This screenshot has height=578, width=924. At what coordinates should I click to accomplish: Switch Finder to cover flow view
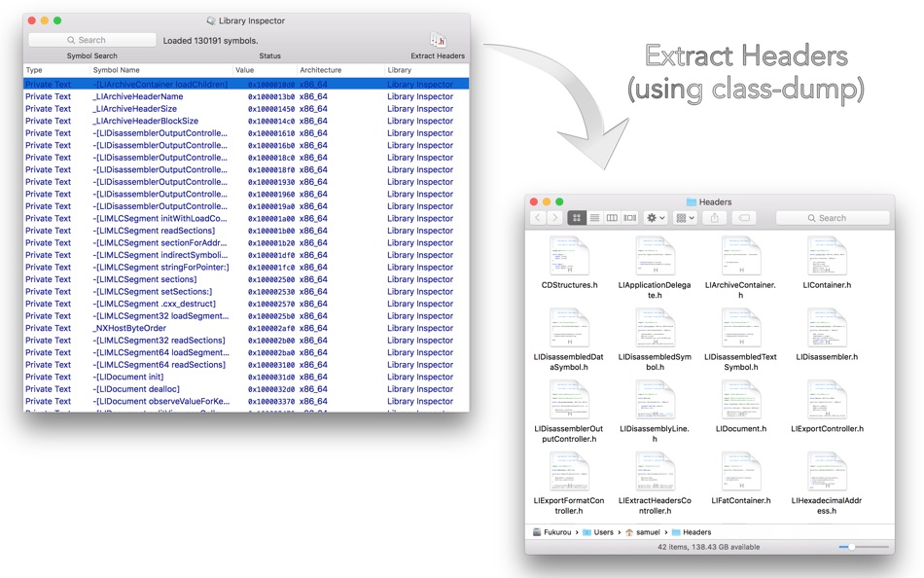(x=630, y=218)
